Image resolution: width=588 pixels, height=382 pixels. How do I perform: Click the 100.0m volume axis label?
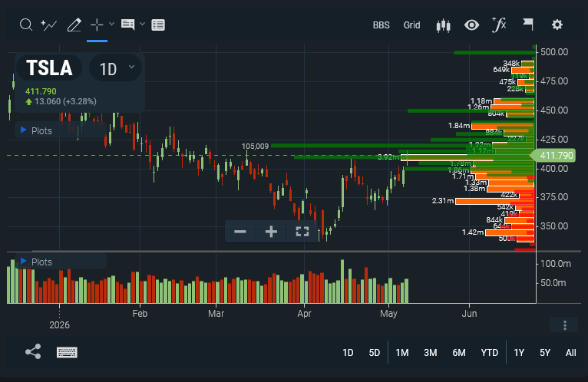(556, 264)
